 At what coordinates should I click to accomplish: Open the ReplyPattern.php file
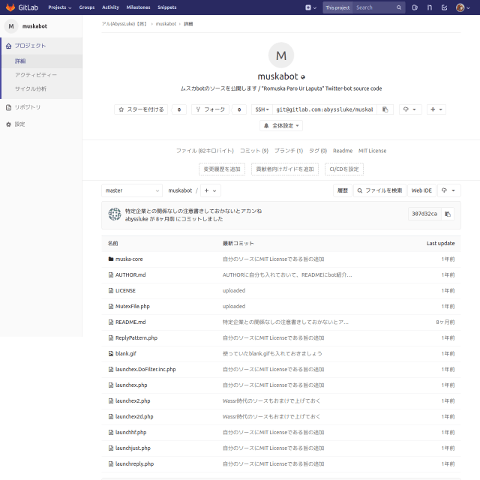136,338
